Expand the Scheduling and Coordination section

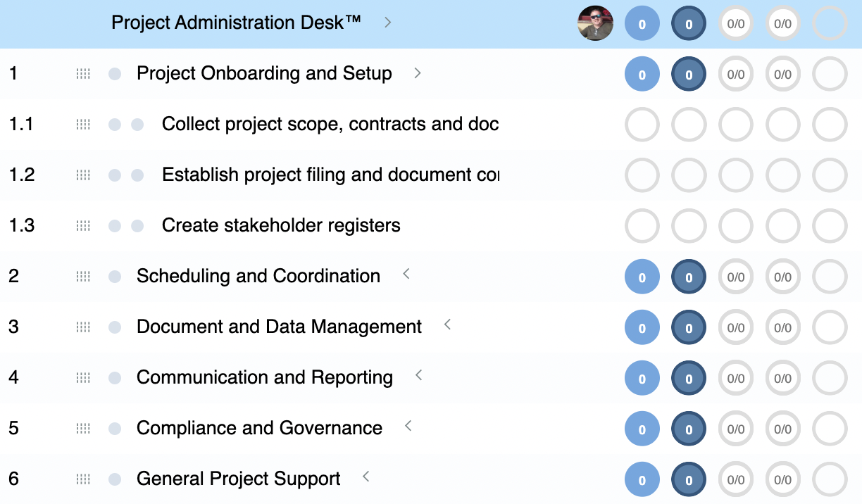tap(406, 275)
